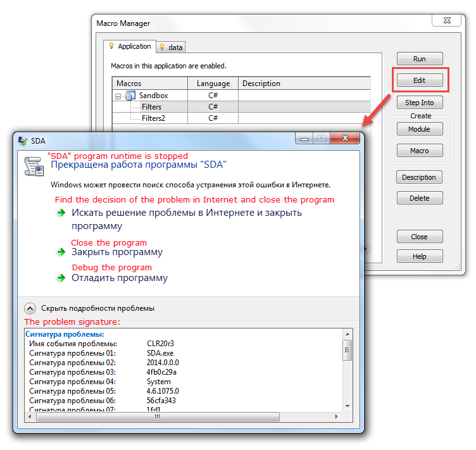This screenshot has height=450, width=476.
Task: Close the Macro Manager window with X
Action: click(447, 20)
